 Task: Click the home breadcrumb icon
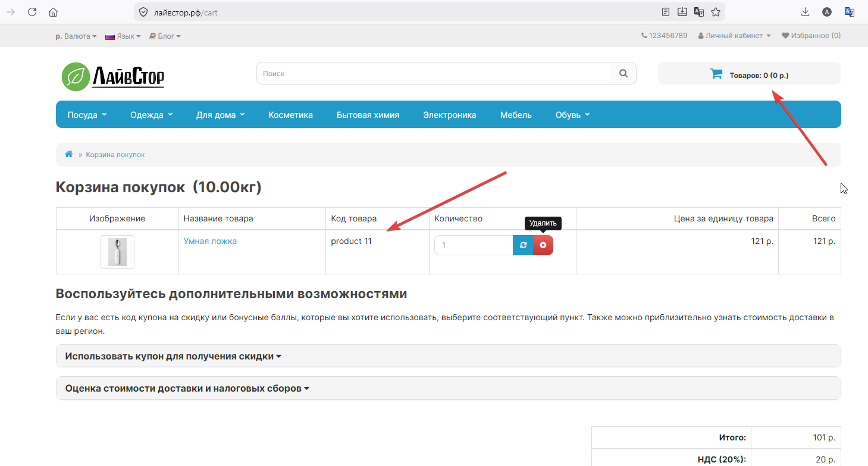coord(68,154)
